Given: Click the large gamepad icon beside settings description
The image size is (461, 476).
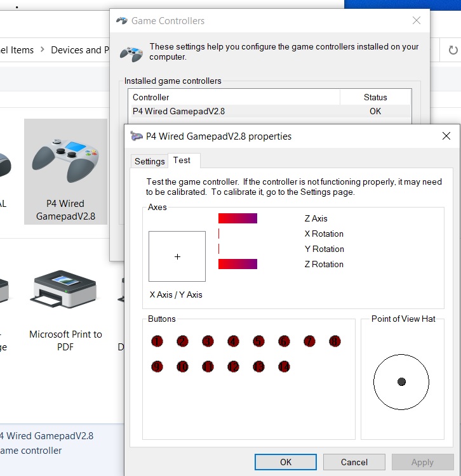Looking at the screenshot, I should (x=131, y=54).
